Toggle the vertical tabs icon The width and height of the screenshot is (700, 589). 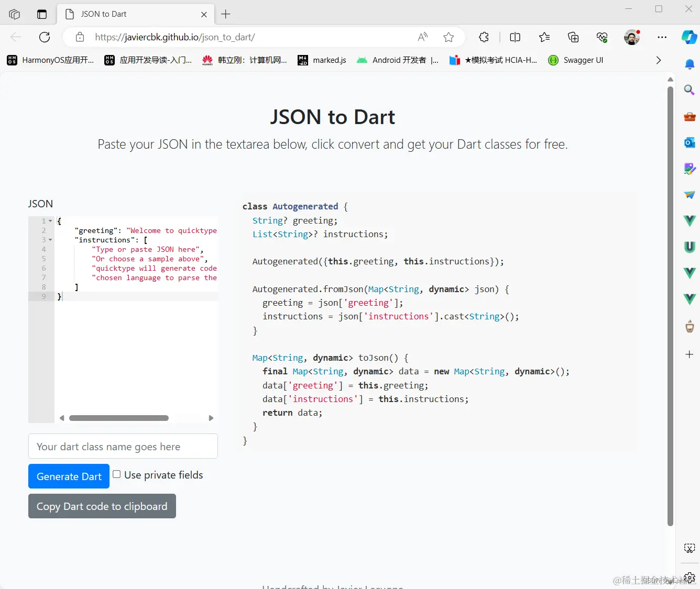click(x=42, y=14)
